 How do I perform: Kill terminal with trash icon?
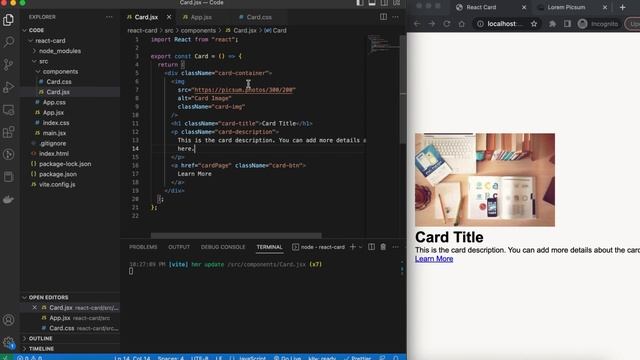pyautogui.click(x=383, y=247)
